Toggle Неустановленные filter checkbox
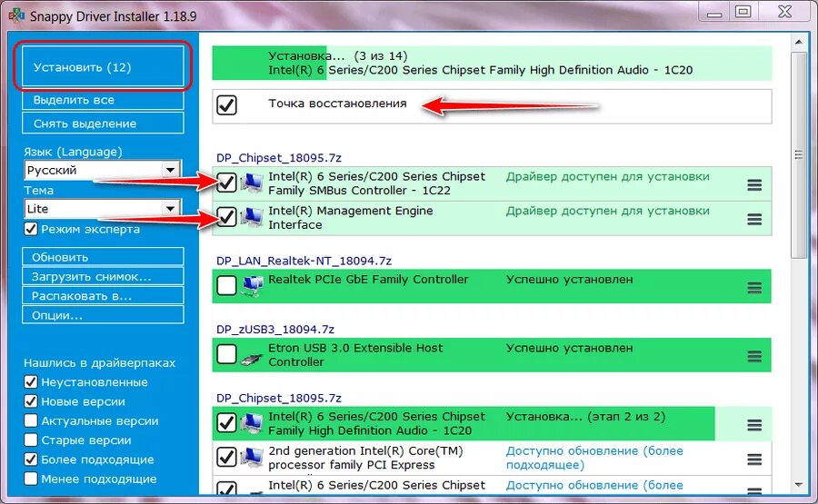This screenshot has width=818, height=504. pyautogui.click(x=31, y=382)
